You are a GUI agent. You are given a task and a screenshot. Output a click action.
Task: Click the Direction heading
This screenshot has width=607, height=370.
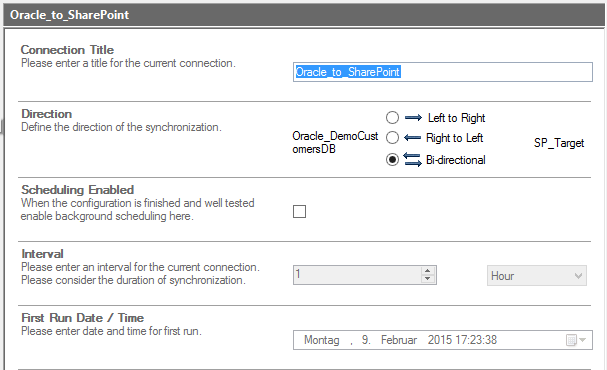click(46, 114)
